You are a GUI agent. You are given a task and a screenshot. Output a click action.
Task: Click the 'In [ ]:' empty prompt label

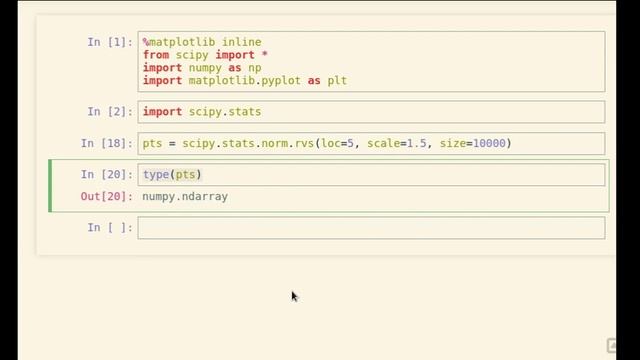pos(110,228)
